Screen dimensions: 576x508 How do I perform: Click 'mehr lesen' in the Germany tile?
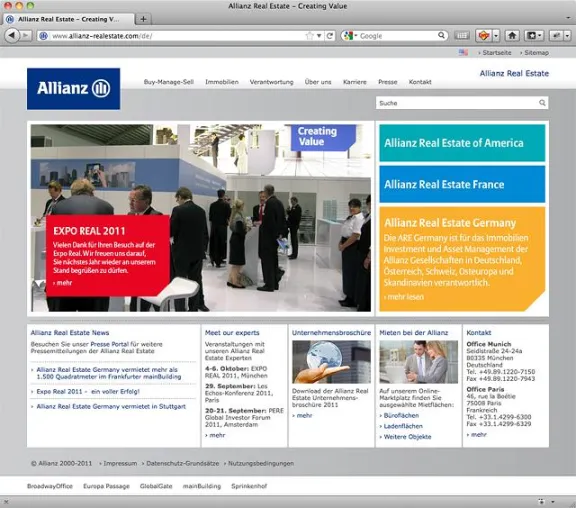[x=404, y=297]
